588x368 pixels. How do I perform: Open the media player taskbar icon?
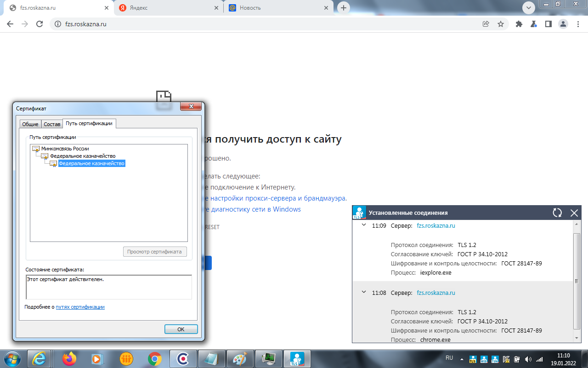coord(98,359)
